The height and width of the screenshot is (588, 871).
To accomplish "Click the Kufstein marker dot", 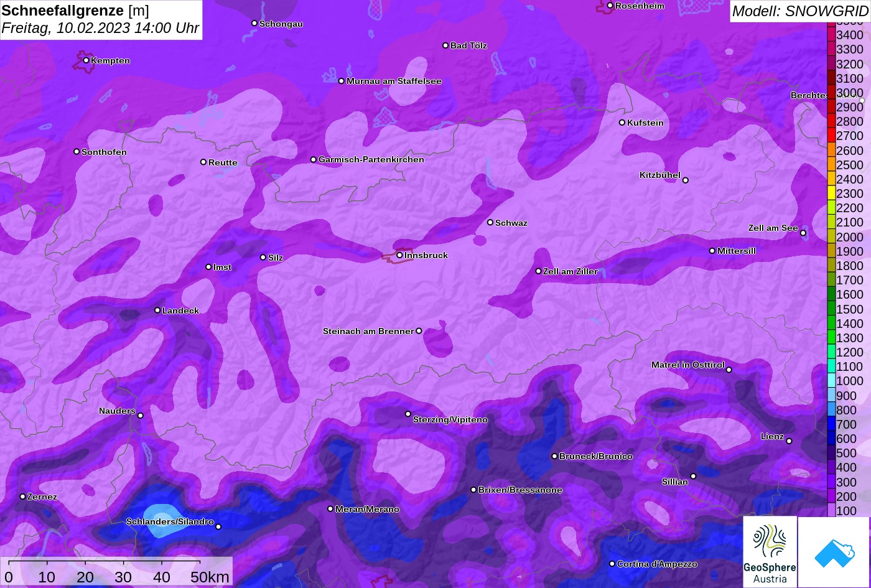I will 622,123.
